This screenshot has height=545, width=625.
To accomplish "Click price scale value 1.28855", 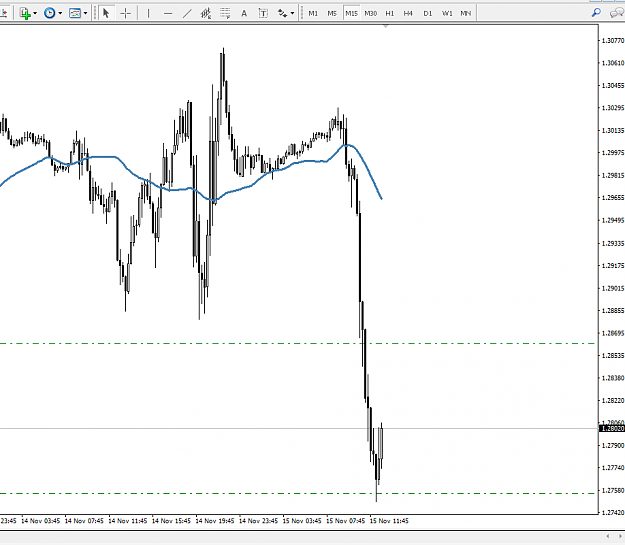I will click(x=613, y=310).
